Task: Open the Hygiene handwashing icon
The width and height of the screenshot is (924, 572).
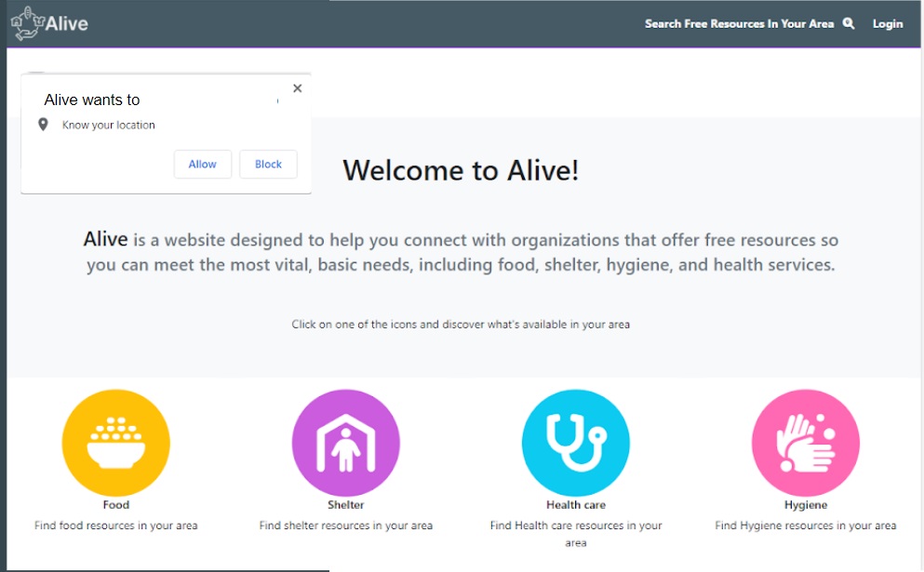Action: tap(805, 443)
